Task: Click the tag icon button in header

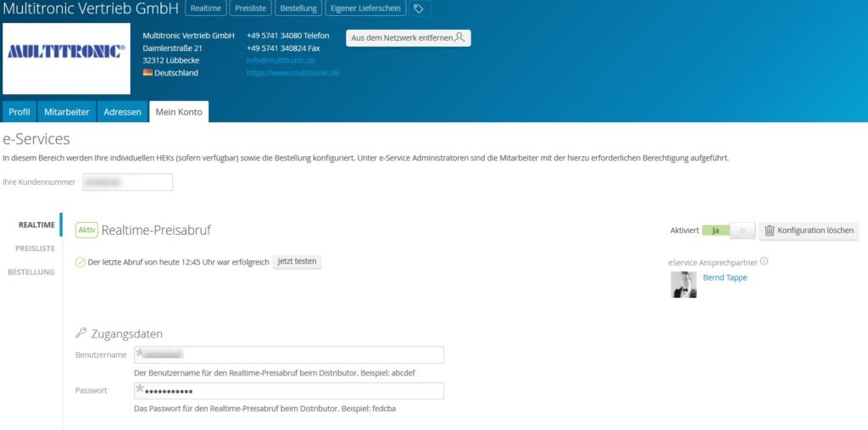Action: click(419, 8)
